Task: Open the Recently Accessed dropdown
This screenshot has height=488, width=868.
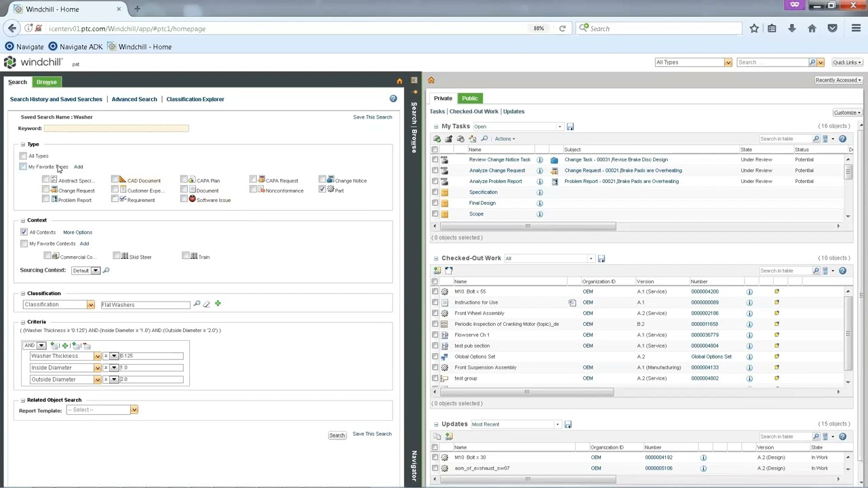Action: pos(839,80)
